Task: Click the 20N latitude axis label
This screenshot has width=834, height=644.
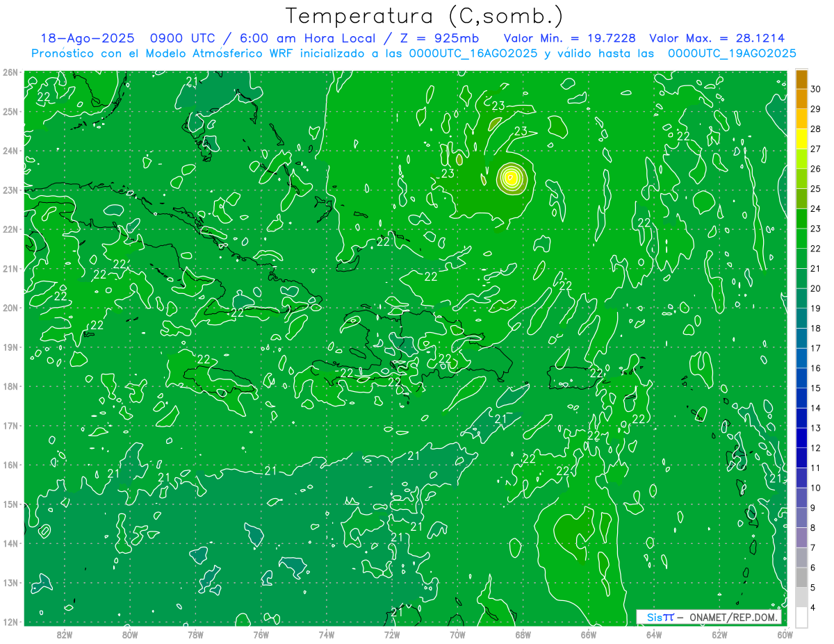Action: 10,308
